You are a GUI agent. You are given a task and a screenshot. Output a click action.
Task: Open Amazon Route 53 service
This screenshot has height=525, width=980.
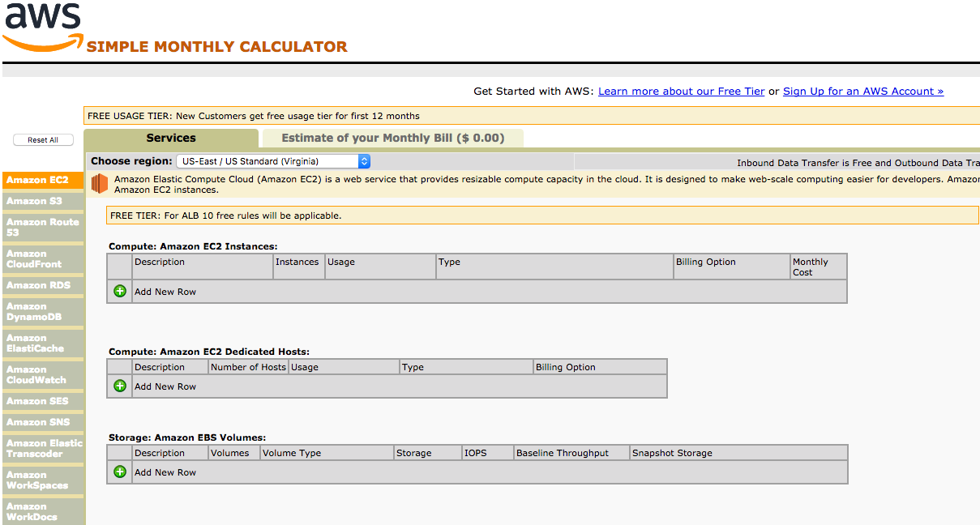point(42,227)
